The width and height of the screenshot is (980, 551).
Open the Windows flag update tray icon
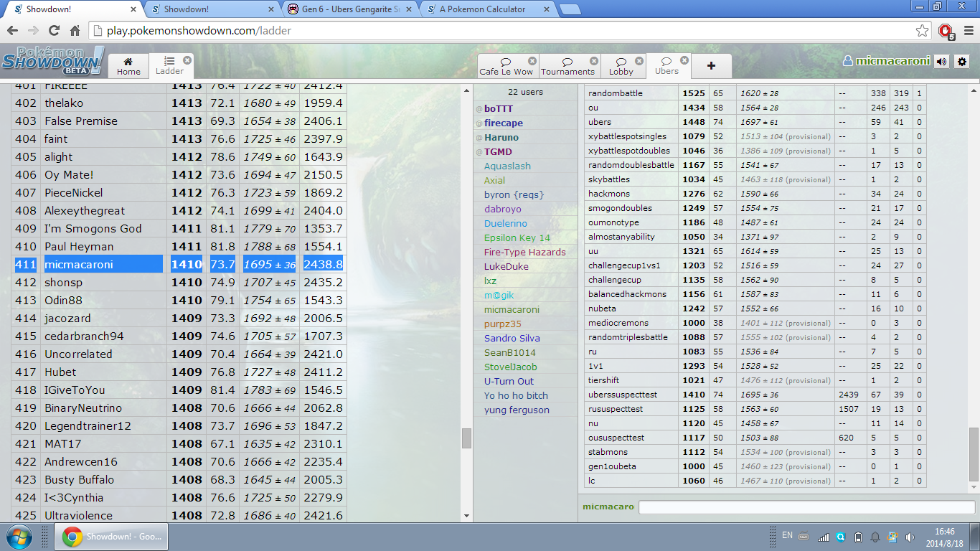[892, 537]
